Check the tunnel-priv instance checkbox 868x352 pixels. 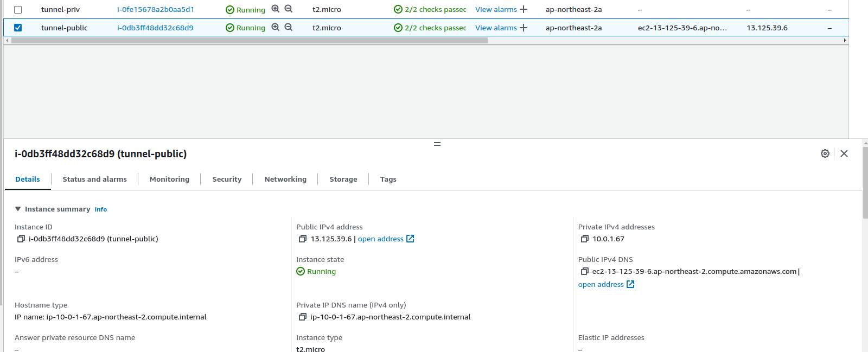(x=18, y=10)
